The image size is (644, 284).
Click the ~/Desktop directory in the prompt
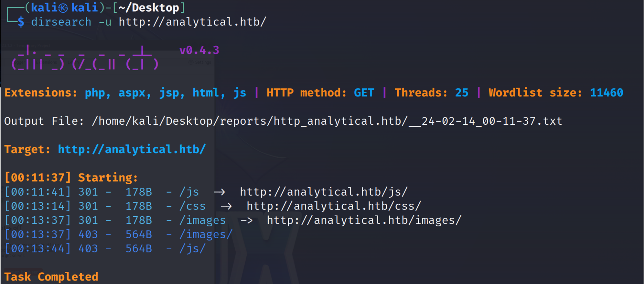click(149, 7)
